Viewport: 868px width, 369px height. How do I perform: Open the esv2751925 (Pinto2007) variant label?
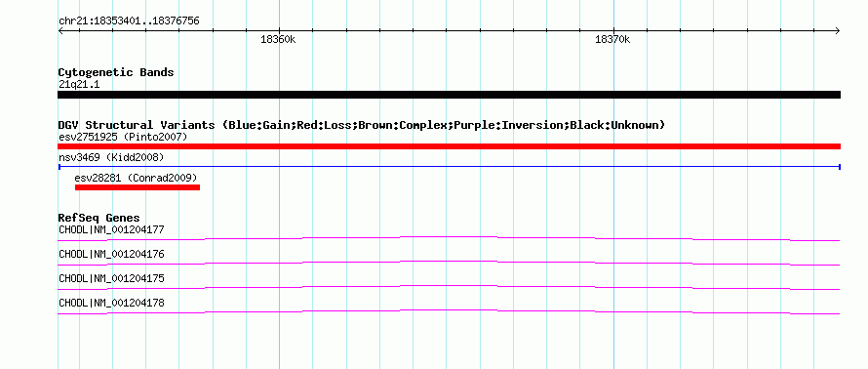pos(123,137)
